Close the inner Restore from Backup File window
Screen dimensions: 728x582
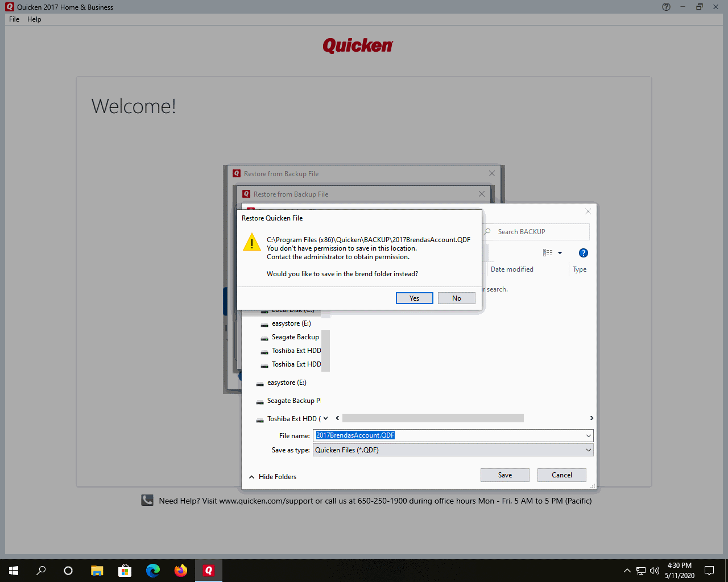[482, 194]
